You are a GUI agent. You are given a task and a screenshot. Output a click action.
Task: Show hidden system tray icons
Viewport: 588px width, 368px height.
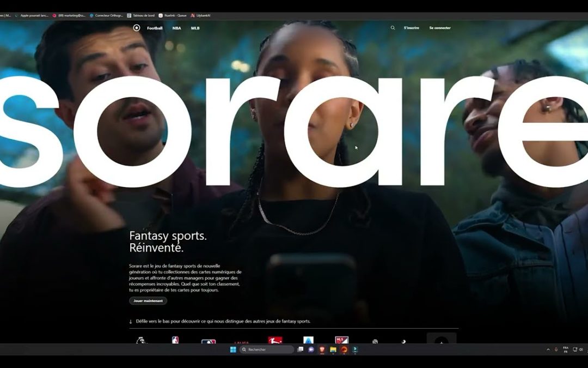548,349
